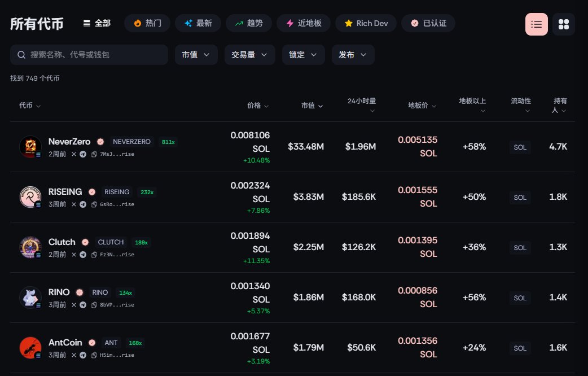Click the 811x multiplier badge
Image resolution: width=588 pixels, height=376 pixels.
coord(168,142)
